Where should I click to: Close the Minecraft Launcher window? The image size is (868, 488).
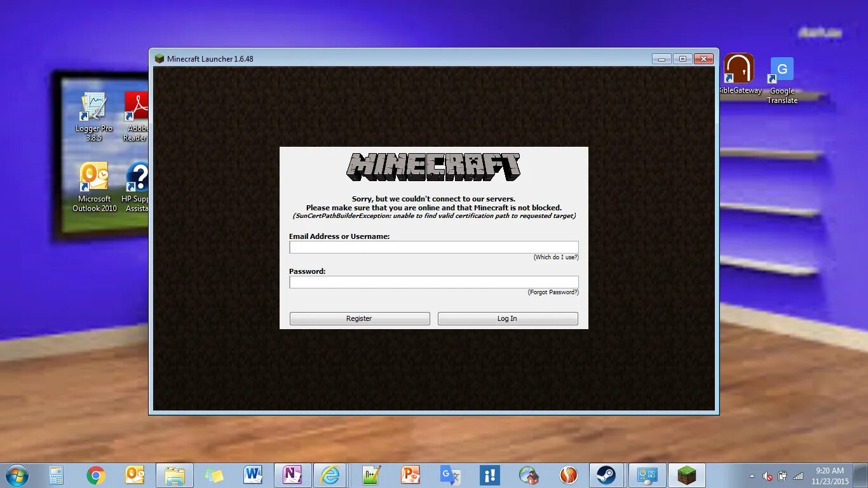click(x=703, y=58)
